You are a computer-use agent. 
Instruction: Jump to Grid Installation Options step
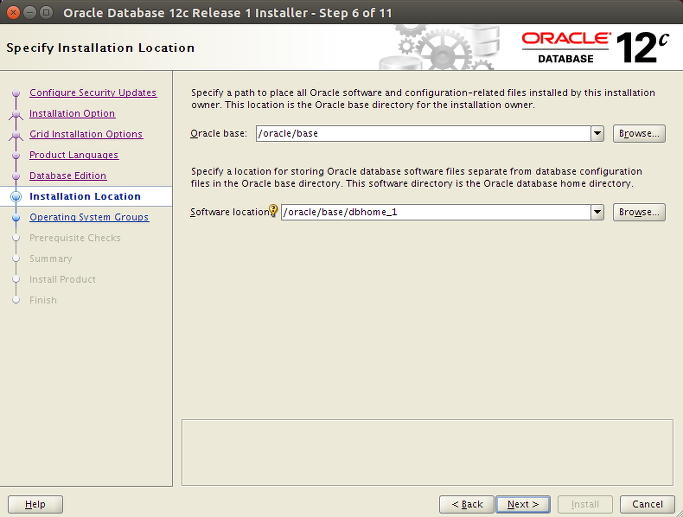point(86,134)
